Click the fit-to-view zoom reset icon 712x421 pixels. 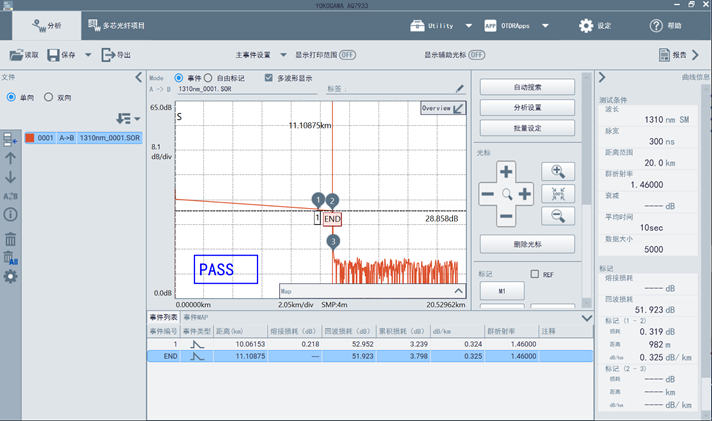558,193
